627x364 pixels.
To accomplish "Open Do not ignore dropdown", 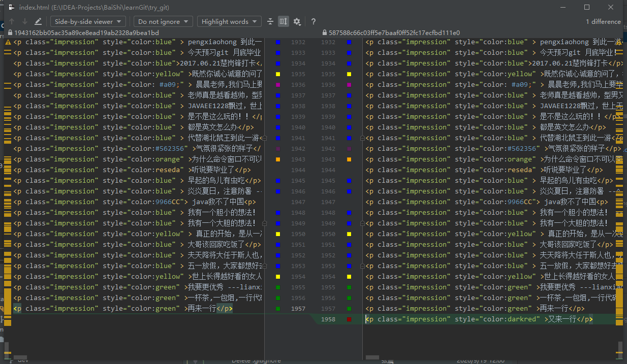I will pyautogui.click(x=163, y=21).
